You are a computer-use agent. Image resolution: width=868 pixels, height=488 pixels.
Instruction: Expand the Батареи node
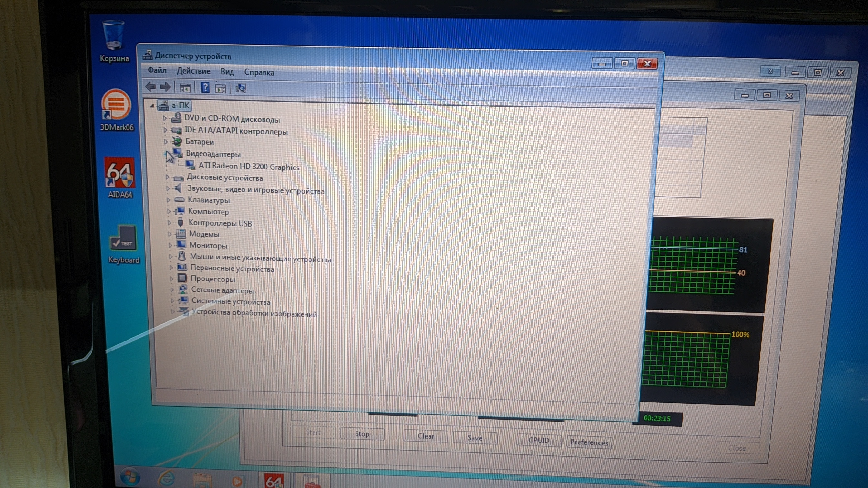(x=165, y=141)
